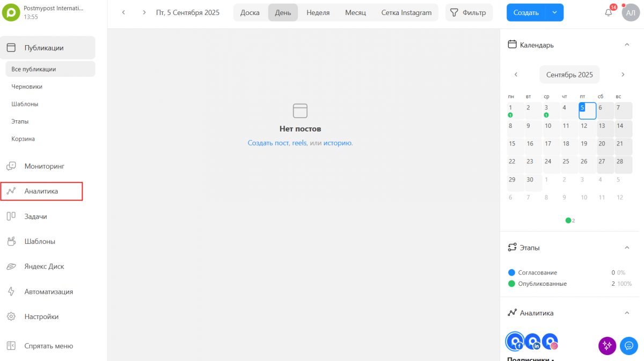Open the Filter funnel button
Image resolution: width=644 pixels, height=361 pixels.
click(467, 12)
